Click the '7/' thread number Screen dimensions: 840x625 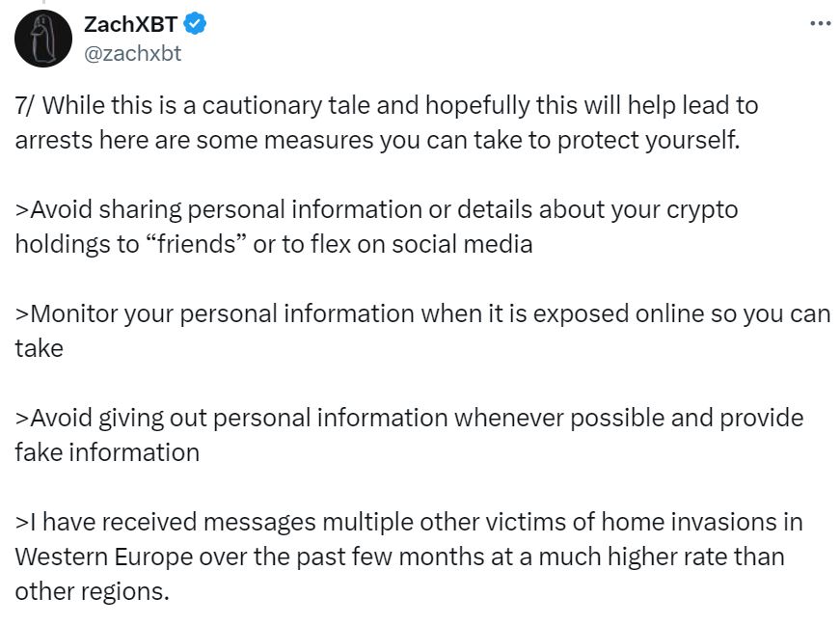(25, 105)
